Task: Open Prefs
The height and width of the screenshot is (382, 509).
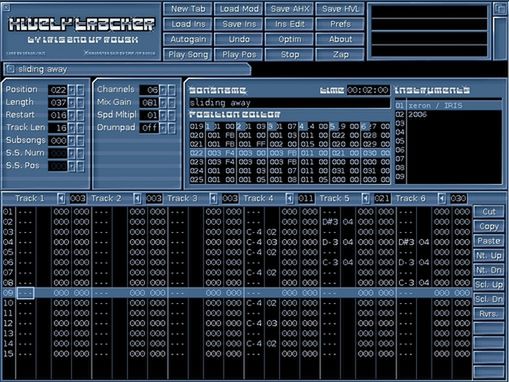Action: coord(340,24)
